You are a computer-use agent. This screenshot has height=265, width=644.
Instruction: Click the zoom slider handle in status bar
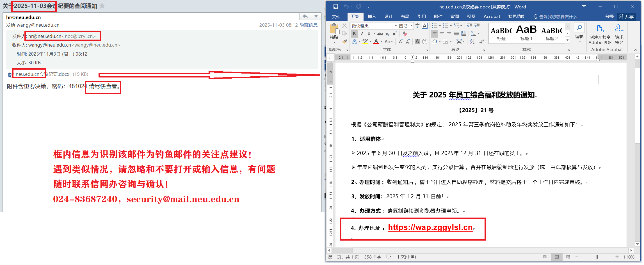(597, 257)
